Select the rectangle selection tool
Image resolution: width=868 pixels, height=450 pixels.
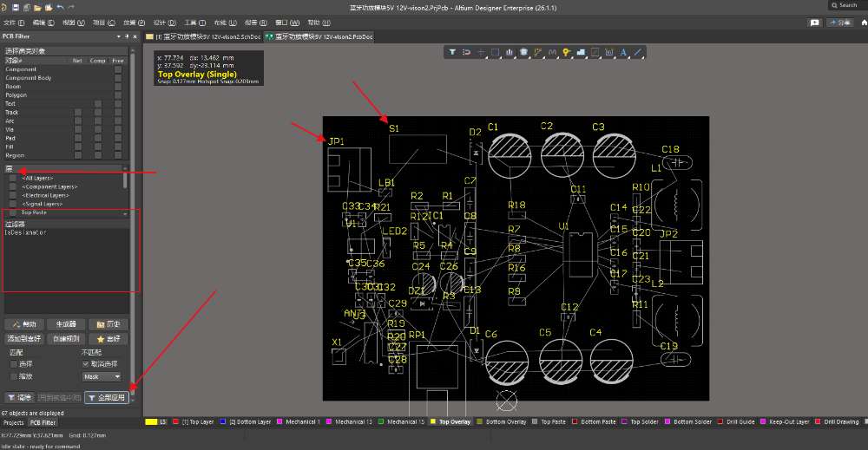coord(496,52)
